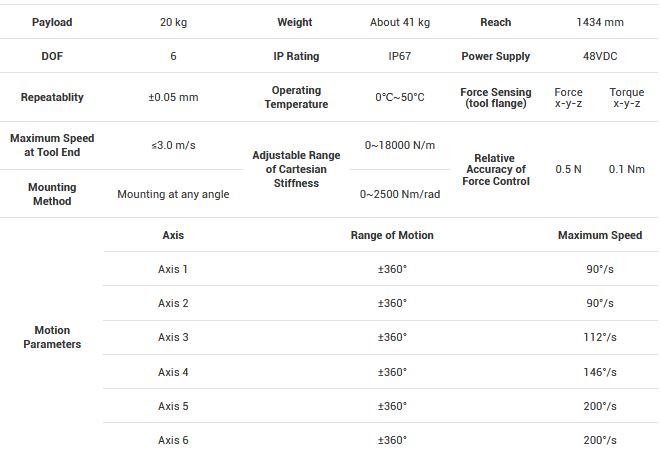This screenshot has width=662, height=455.
Task: Click the Force Sensing (tool flange) label
Action: click(x=496, y=98)
